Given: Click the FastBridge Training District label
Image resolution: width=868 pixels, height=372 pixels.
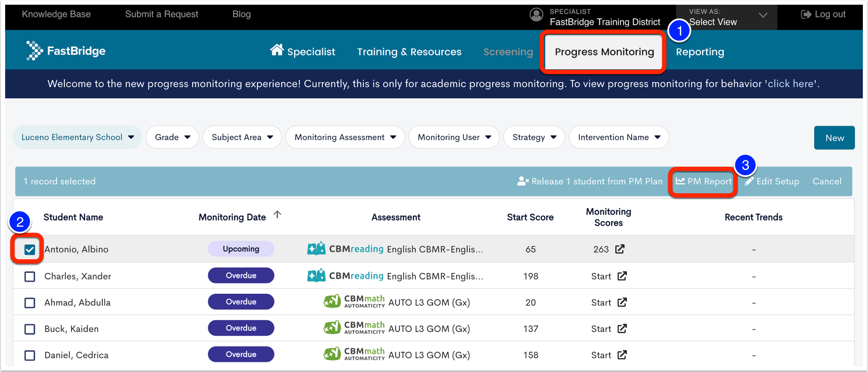Looking at the screenshot, I should 605,22.
